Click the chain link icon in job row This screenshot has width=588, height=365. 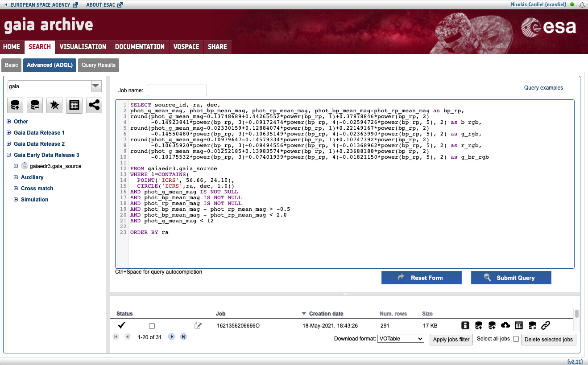545,325
